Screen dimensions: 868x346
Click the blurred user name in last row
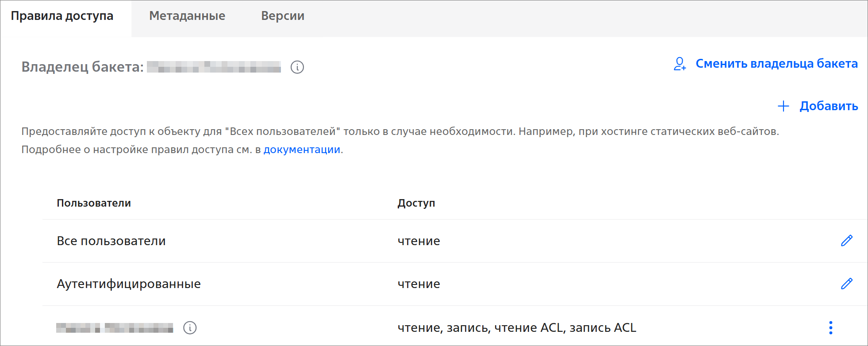click(x=115, y=328)
